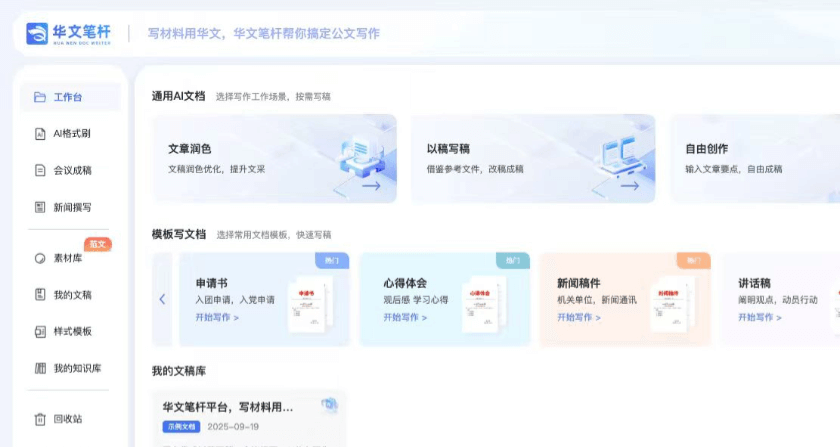This screenshot has width=840, height=447.
Task: Click the 会议成稿 sidebar icon
Action: [40, 170]
